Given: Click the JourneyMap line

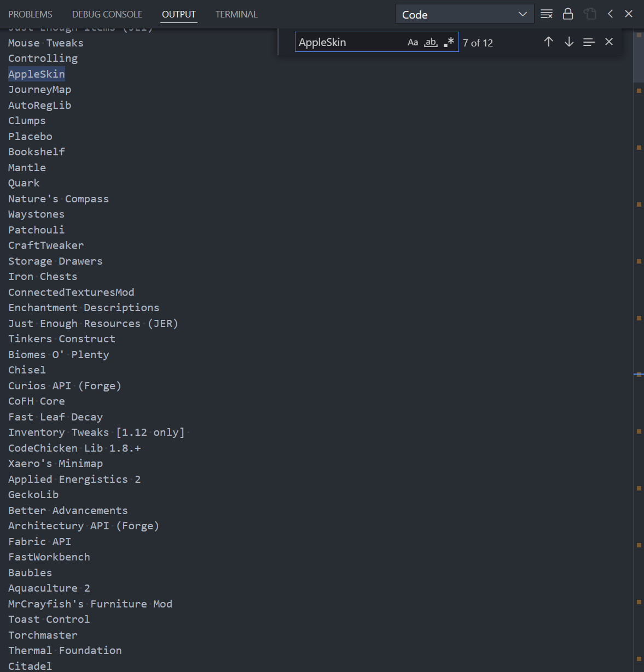Looking at the screenshot, I should [x=39, y=90].
